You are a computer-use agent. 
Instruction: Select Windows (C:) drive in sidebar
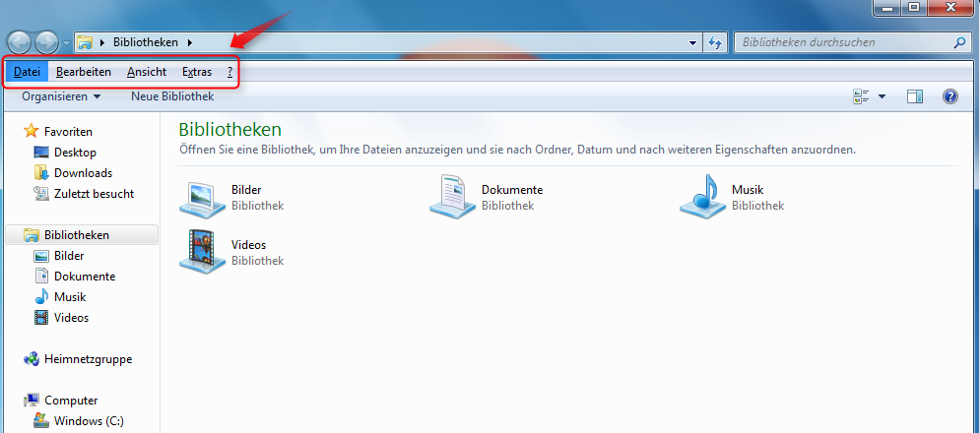89,421
